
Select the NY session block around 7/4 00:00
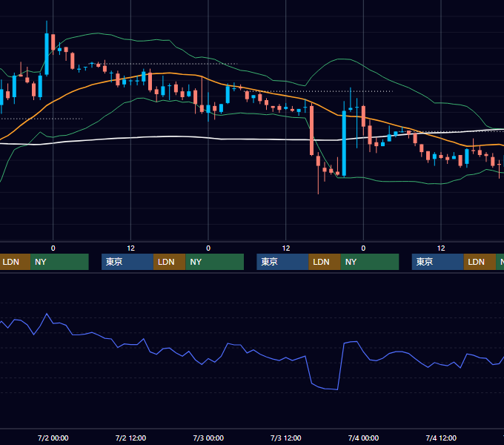(370, 262)
